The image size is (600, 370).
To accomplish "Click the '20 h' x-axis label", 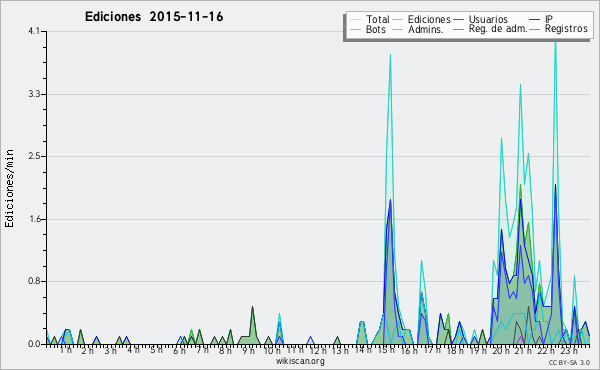I will coord(500,350).
